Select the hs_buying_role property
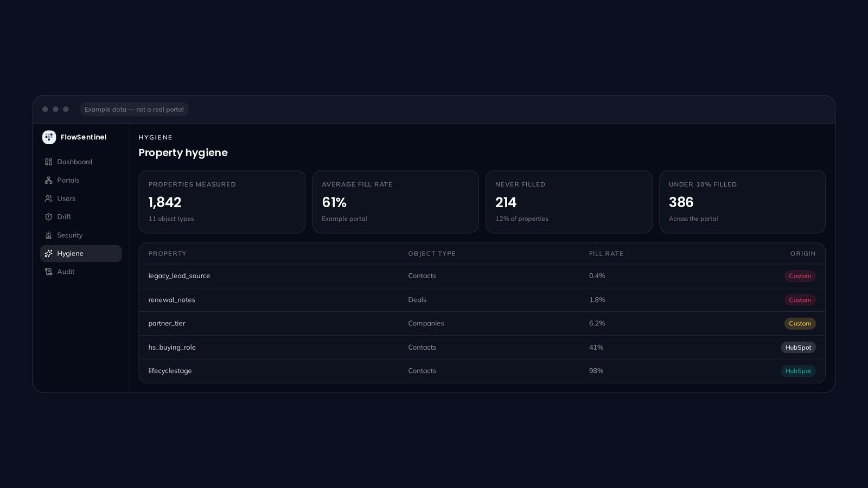Viewport: 868px width, 488px height. point(172,348)
